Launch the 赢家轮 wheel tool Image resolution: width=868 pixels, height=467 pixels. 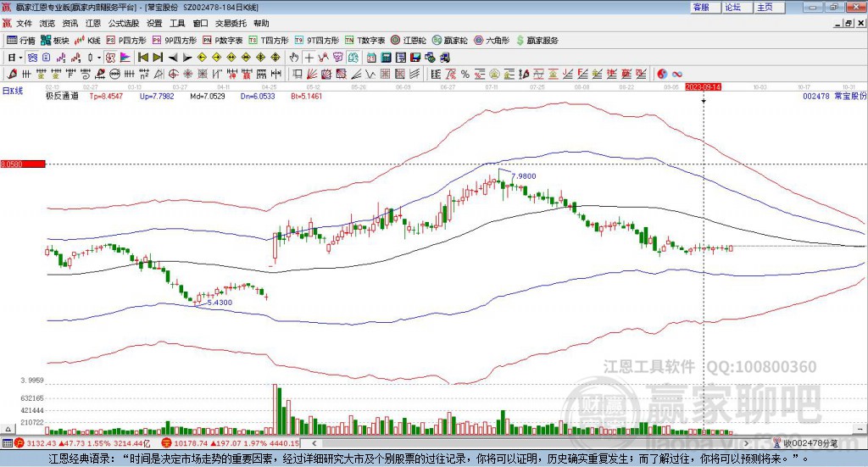click(x=450, y=41)
